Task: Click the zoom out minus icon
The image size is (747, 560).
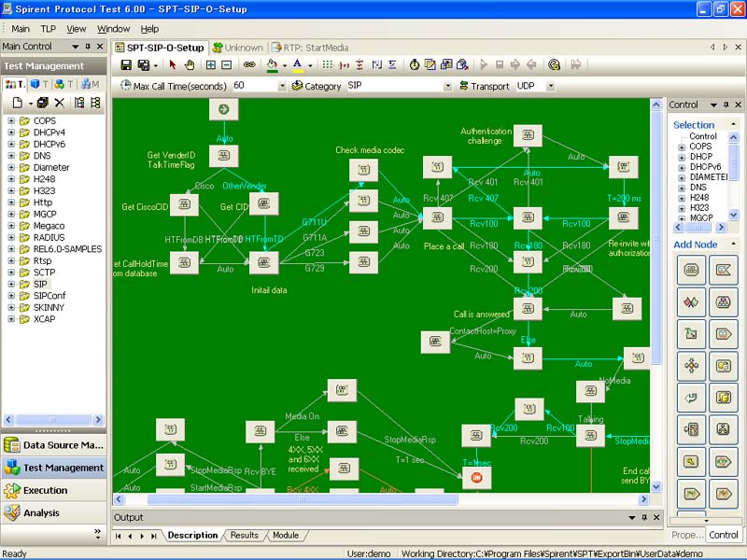Action: [x=227, y=64]
